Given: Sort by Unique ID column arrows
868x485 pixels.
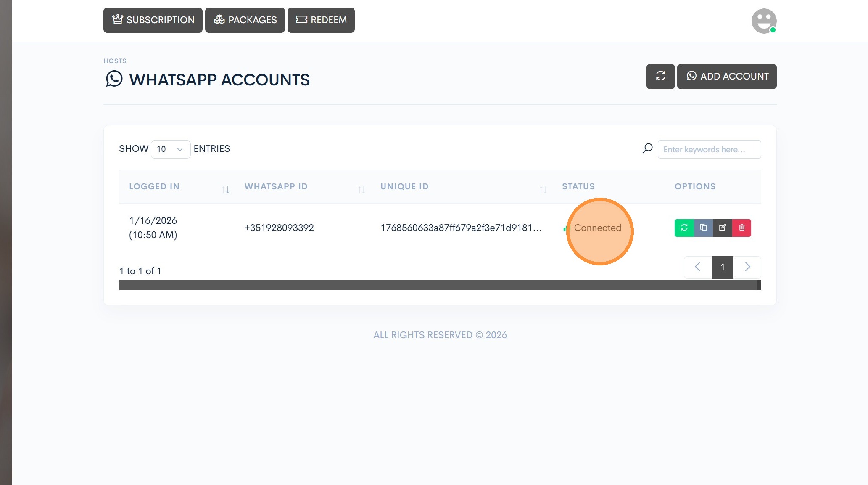Looking at the screenshot, I should coord(543,190).
